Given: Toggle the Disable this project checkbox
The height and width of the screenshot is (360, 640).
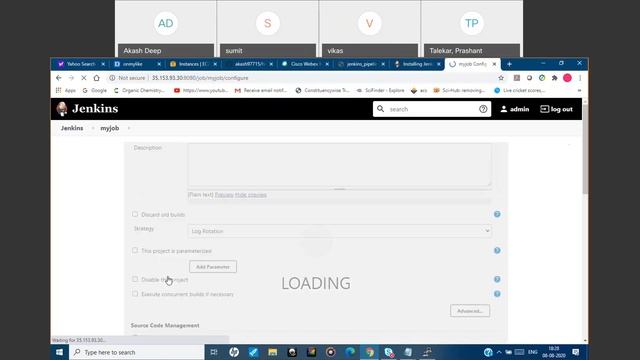Looking at the screenshot, I should pos(135,279).
